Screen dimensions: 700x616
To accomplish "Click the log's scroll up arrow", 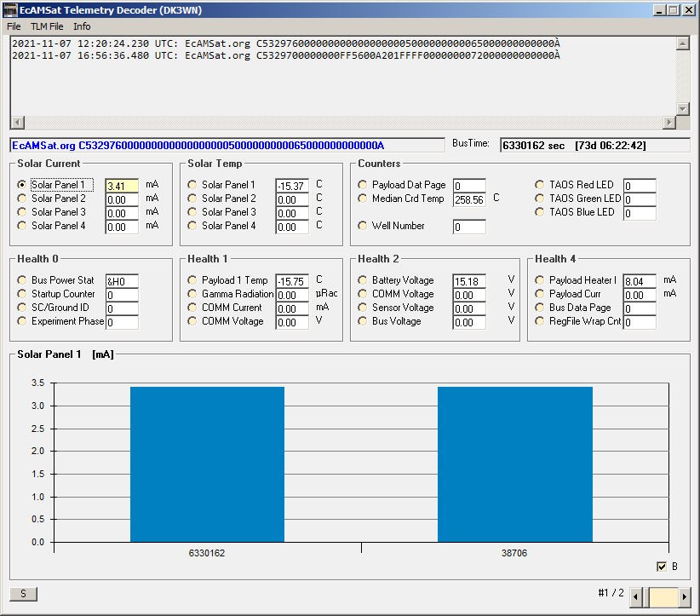I will point(683,43).
